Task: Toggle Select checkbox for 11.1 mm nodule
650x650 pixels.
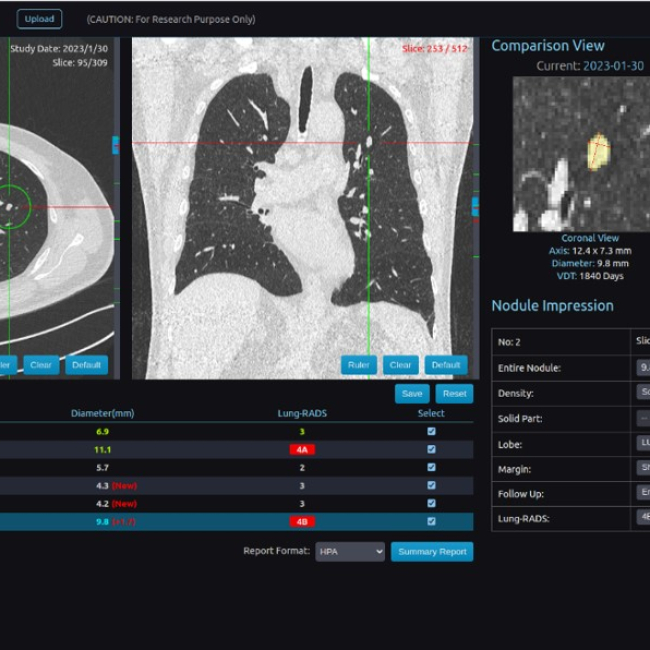Action: (431, 449)
